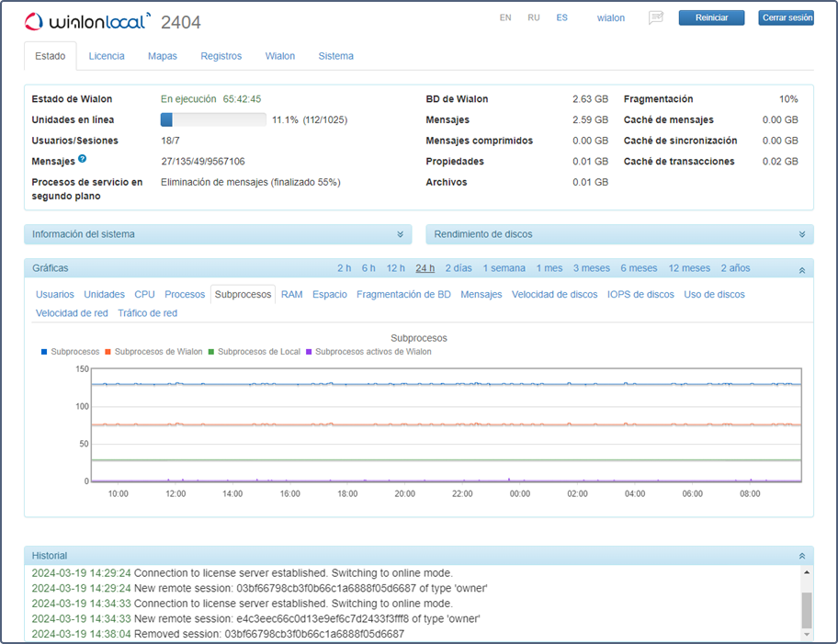Click the Mensajes help question mark icon
The height and width of the screenshot is (644, 838).
[x=83, y=160]
